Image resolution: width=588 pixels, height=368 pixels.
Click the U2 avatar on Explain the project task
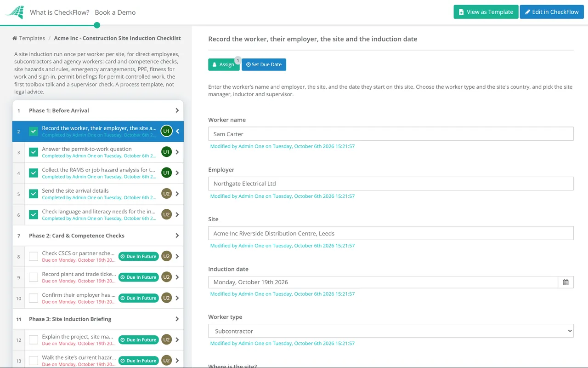166,339
